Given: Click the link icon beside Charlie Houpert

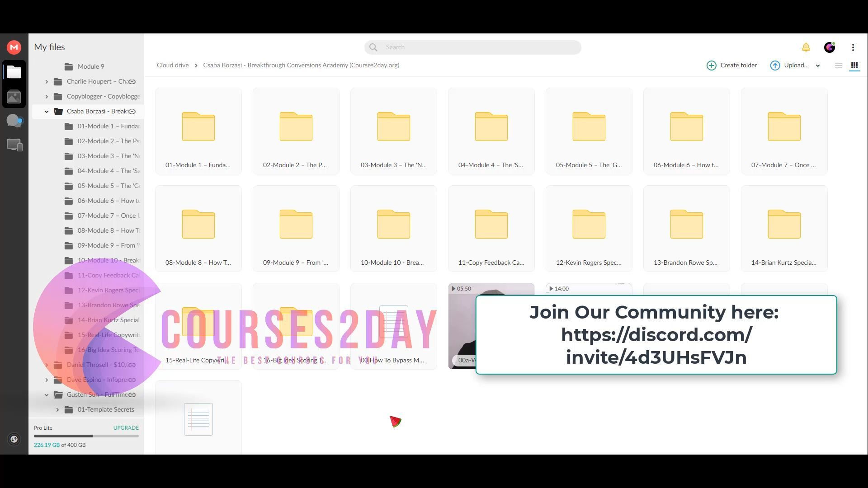Looking at the screenshot, I should pos(132,82).
